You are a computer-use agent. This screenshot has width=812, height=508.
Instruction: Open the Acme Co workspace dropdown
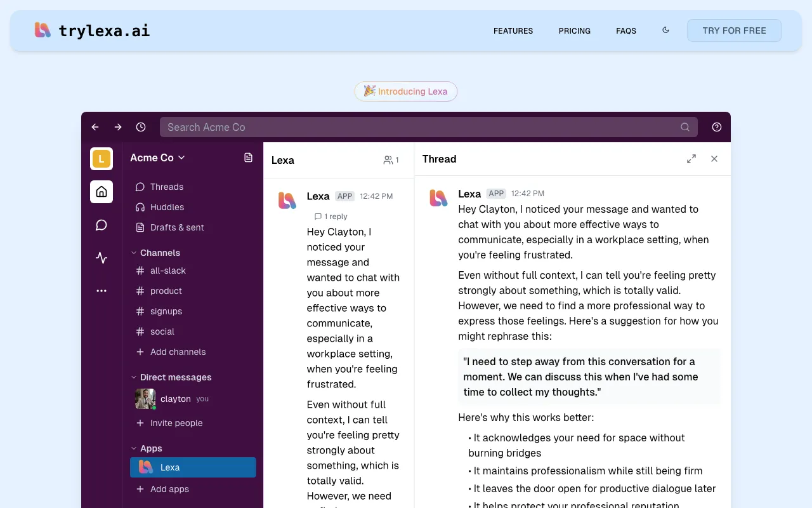pyautogui.click(x=157, y=157)
